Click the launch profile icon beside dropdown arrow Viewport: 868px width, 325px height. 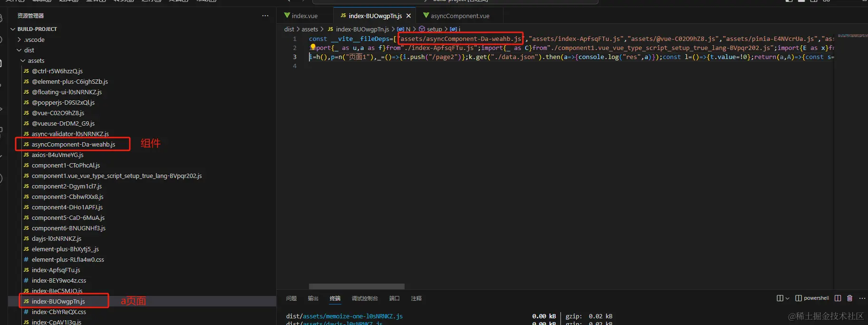click(x=780, y=298)
